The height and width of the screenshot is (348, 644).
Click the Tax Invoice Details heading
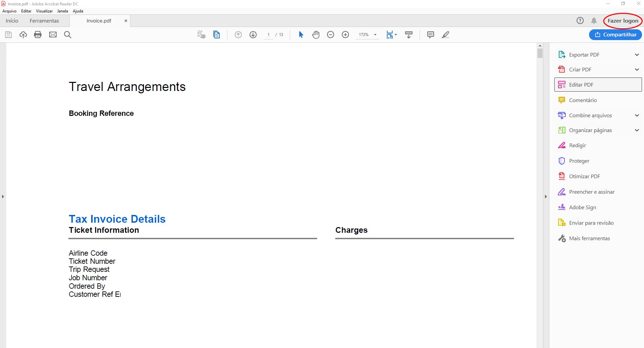[x=117, y=219]
